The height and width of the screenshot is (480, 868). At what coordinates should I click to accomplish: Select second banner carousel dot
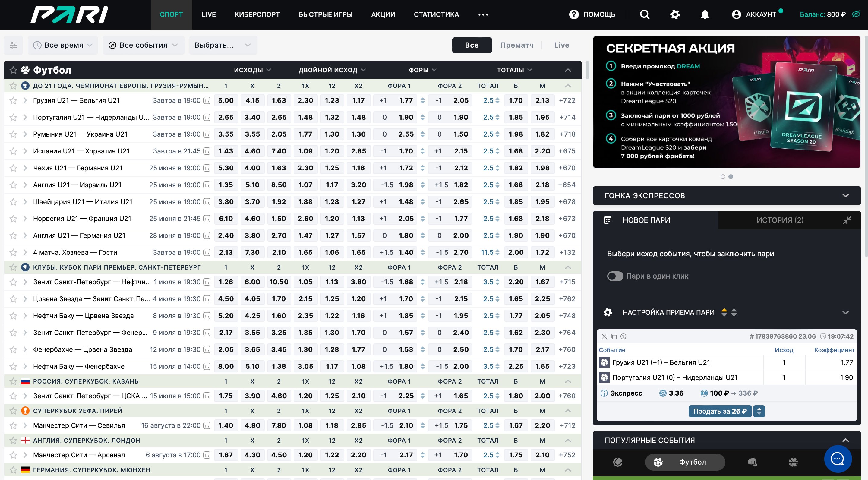tap(731, 177)
